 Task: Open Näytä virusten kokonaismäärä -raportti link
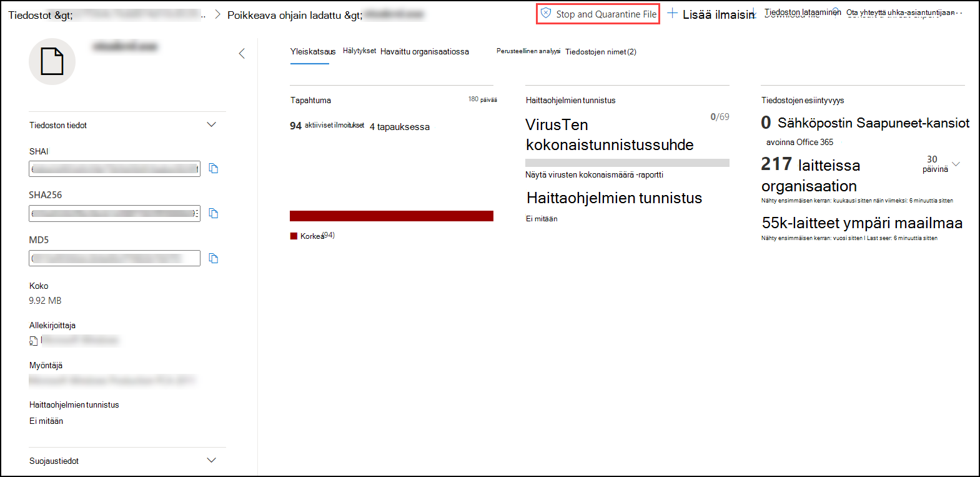point(594,174)
